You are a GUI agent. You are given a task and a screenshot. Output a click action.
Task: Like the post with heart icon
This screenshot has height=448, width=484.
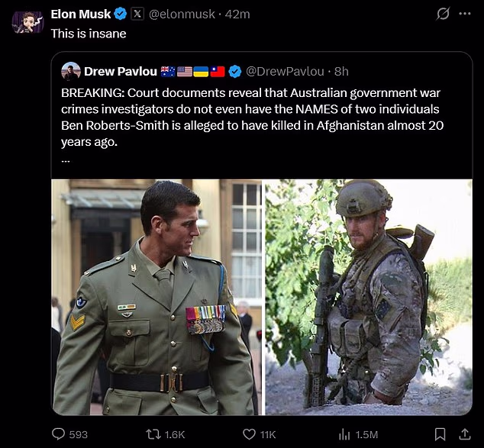point(249,433)
